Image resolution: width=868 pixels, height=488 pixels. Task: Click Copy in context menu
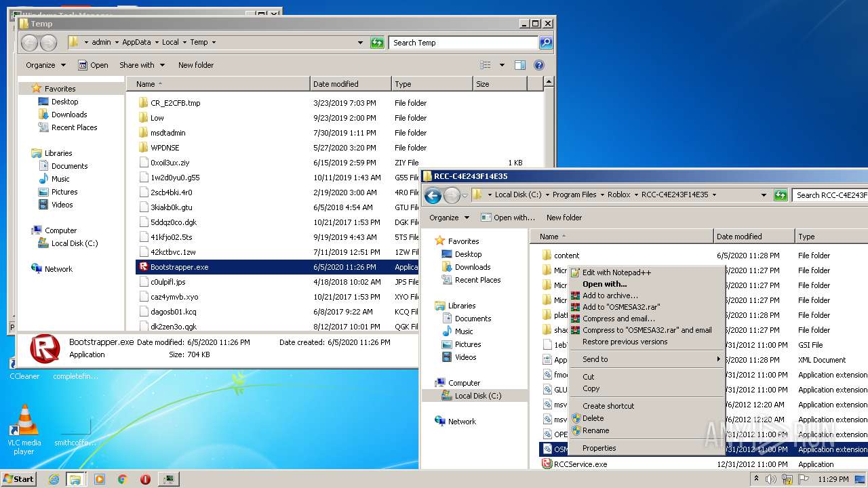click(x=591, y=388)
